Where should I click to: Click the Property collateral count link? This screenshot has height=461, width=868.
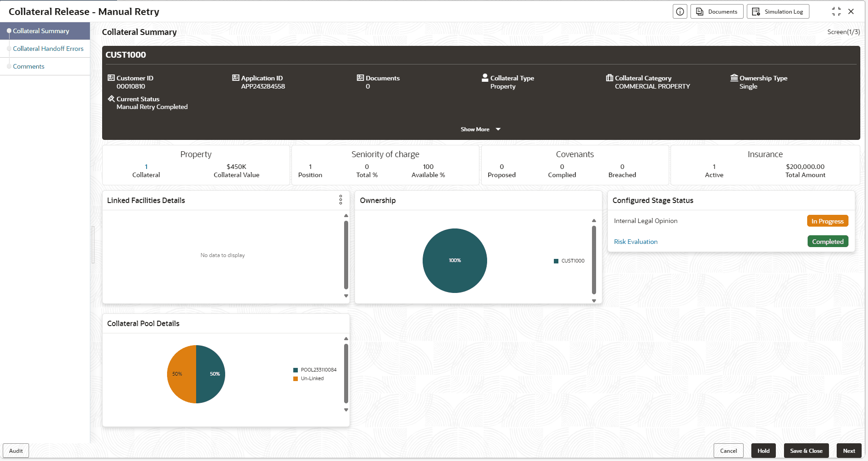pos(146,167)
